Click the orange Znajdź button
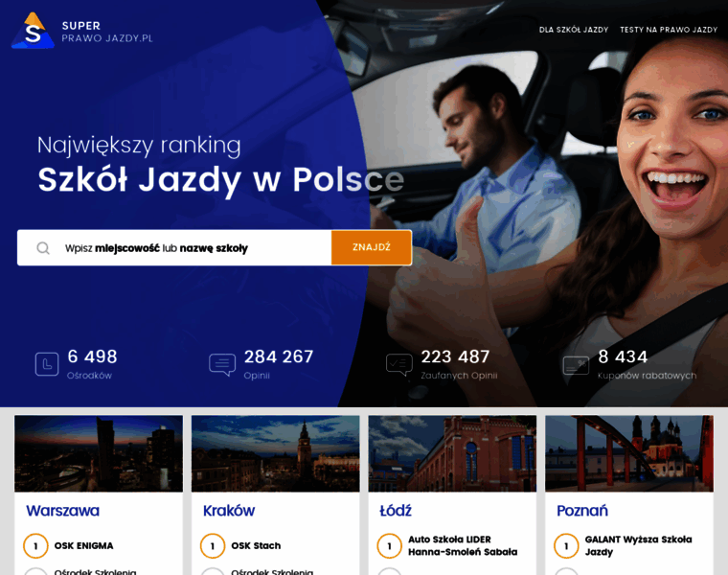 372,247
